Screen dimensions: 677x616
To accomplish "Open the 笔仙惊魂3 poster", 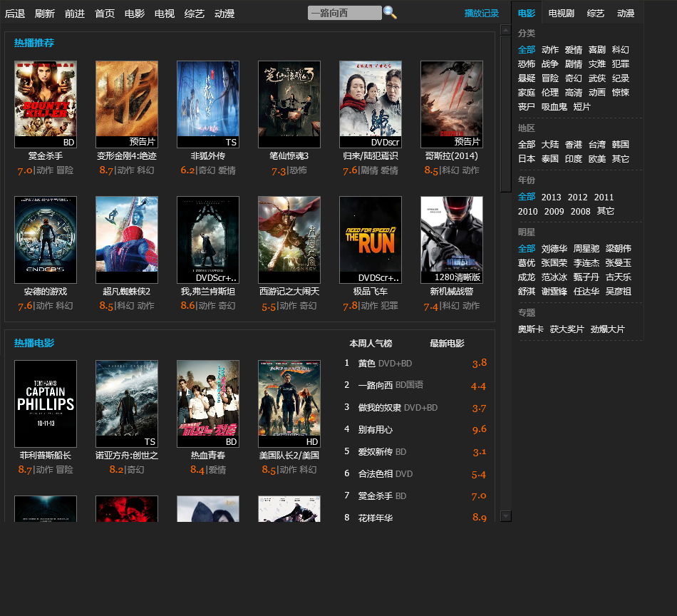I will click(x=289, y=104).
